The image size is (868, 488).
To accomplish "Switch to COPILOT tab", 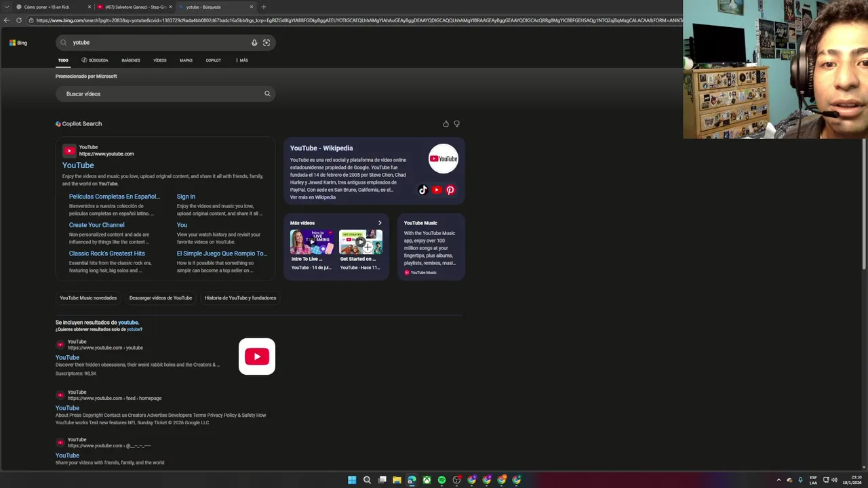I will click(x=214, y=60).
